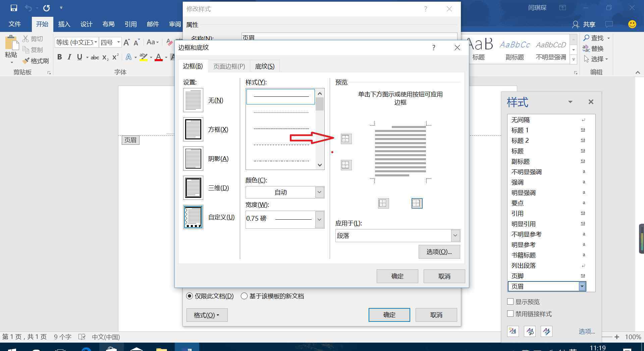Viewport: 644px width, 351px height.
Task: Click OK (确定) in Modify Style dialog
Action: (389, 315)
